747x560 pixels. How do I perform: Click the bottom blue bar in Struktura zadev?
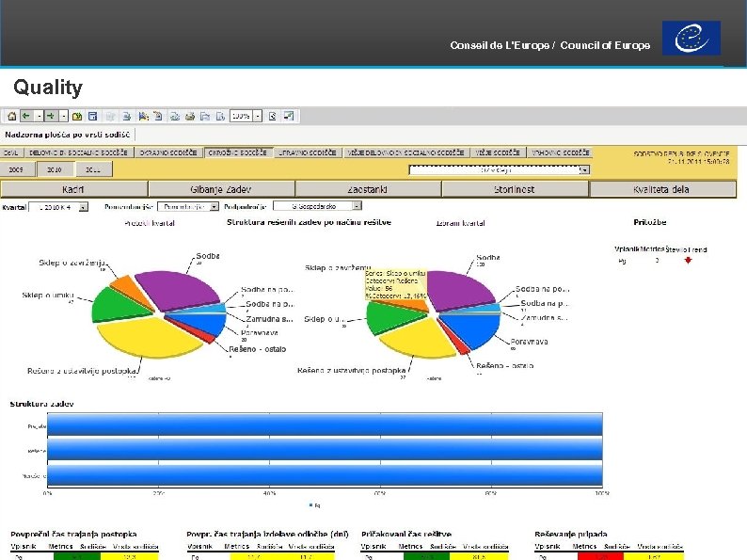325,475
